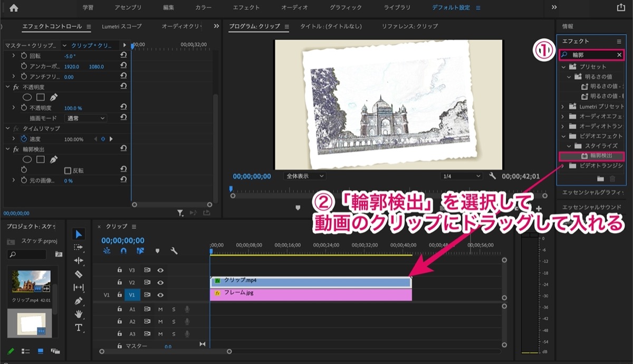This screenshot has width=633, height=364.
Task: Click pen mask under 不透明度
Action: (53, 97)
